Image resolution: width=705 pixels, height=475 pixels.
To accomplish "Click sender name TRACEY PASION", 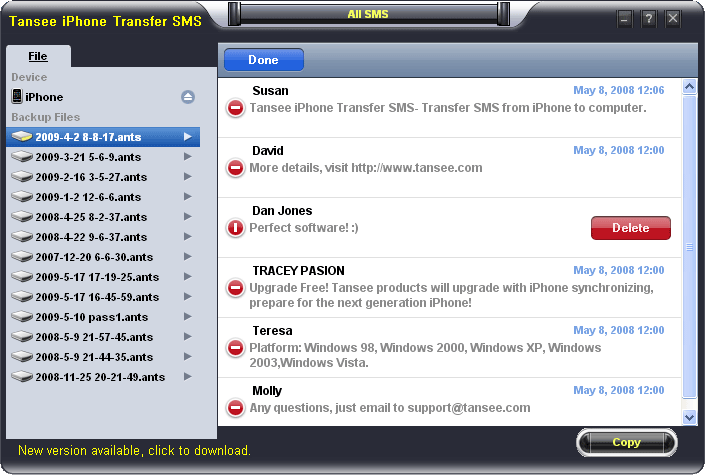I will tap(298, 270).
